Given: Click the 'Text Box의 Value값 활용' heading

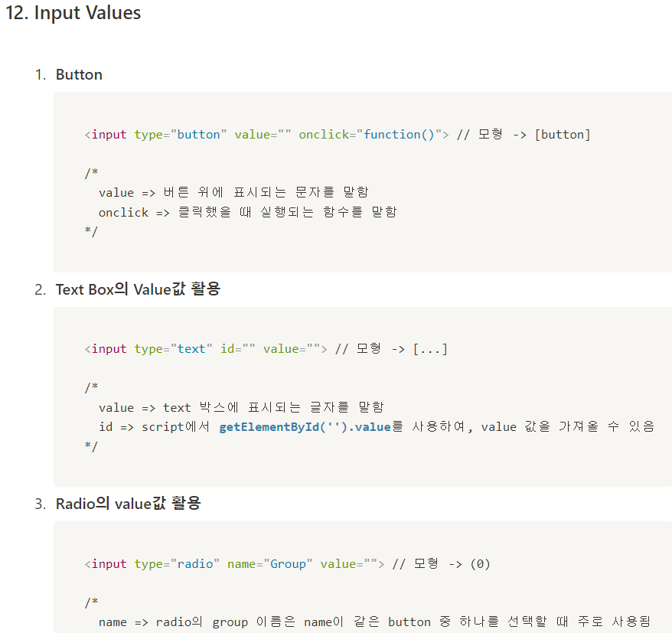Looking at the screenshot, I should (138, 289).
